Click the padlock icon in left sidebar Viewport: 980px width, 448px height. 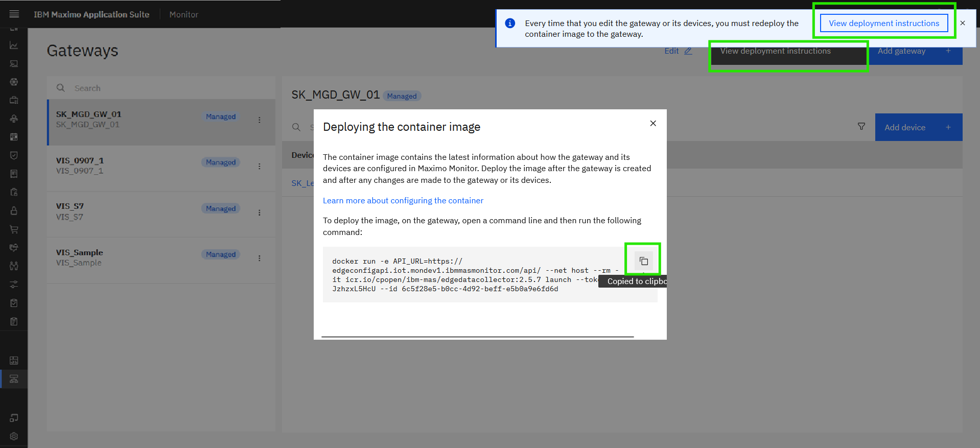14,210
